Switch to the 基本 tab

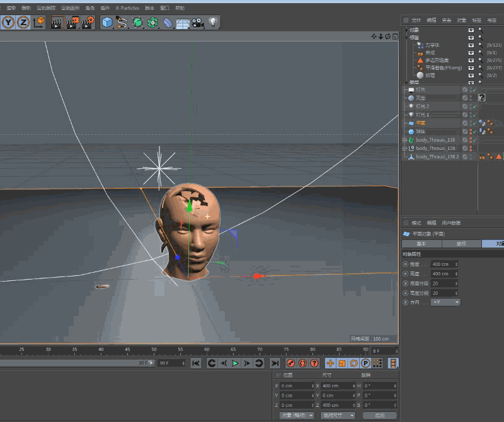[421, 244]
